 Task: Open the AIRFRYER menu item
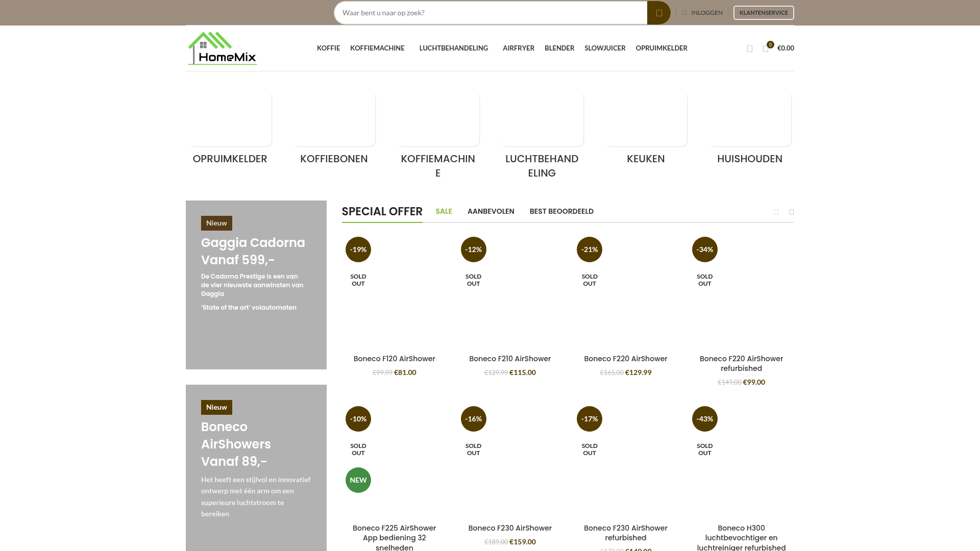point(519,48)
